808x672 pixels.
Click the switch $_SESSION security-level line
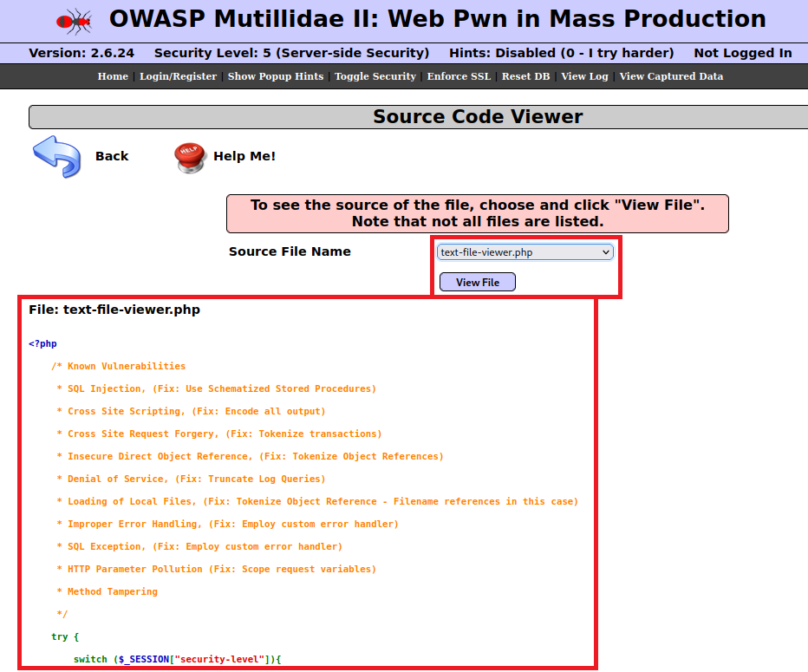[177, 660]
